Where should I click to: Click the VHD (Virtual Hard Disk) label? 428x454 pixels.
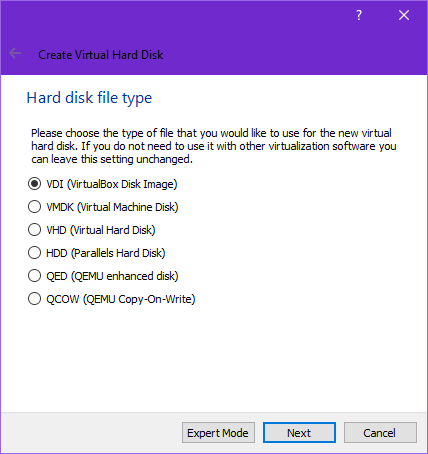click(x=101, y=230)
